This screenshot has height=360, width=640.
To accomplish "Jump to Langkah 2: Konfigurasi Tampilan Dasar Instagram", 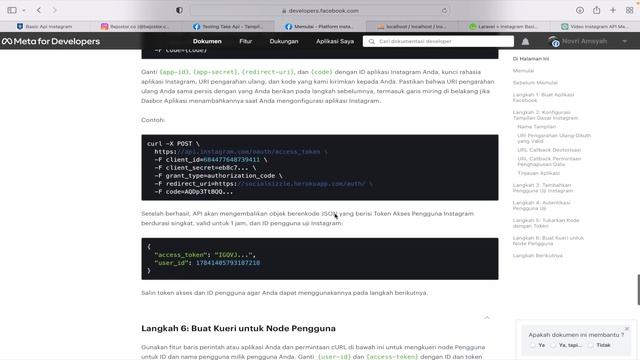I will tap(545, 115).
